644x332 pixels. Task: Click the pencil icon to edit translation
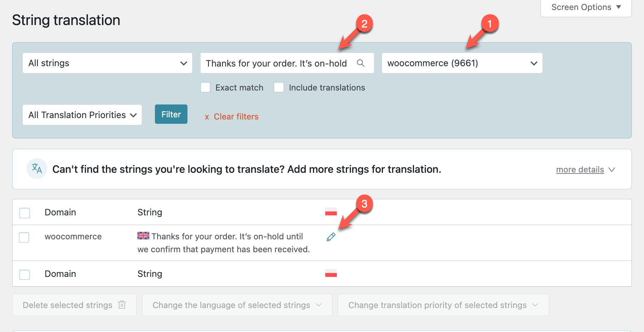331,237
